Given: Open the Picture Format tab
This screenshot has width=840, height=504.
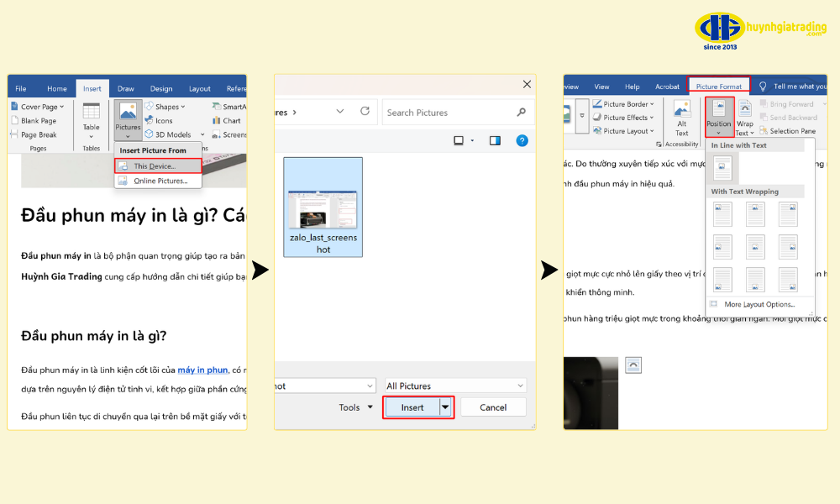Looking at the screenshot, I should point(718,87).
